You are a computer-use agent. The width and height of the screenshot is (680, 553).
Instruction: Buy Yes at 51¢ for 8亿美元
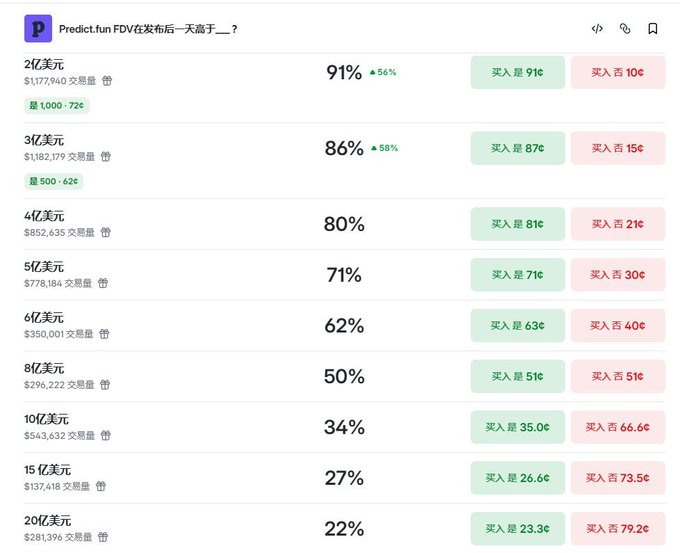click(518, 376)
